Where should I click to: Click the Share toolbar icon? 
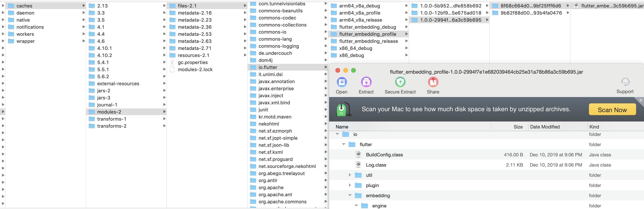coord(433,82)
